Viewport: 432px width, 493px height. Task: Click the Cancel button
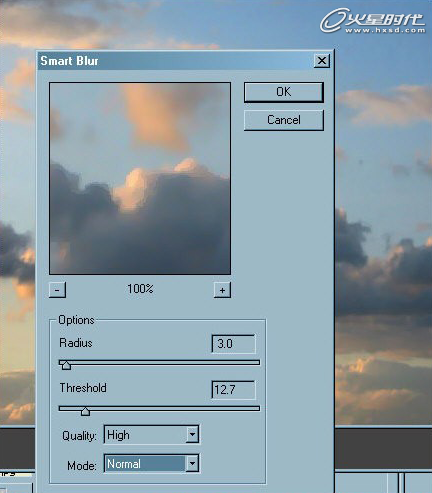[x=284, y=120]
